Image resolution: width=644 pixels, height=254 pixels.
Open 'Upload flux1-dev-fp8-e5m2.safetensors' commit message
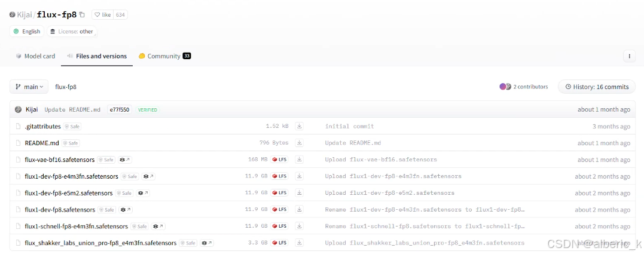389,193
